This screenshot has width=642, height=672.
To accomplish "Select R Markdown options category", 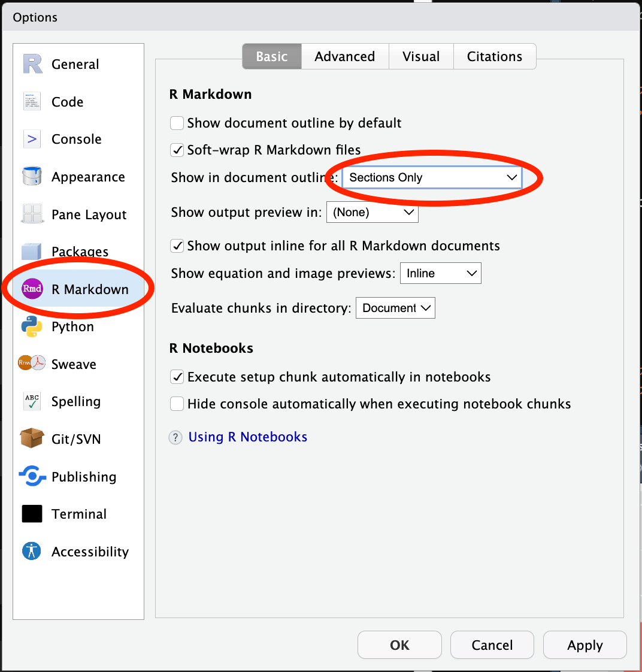I will point(78,289).
